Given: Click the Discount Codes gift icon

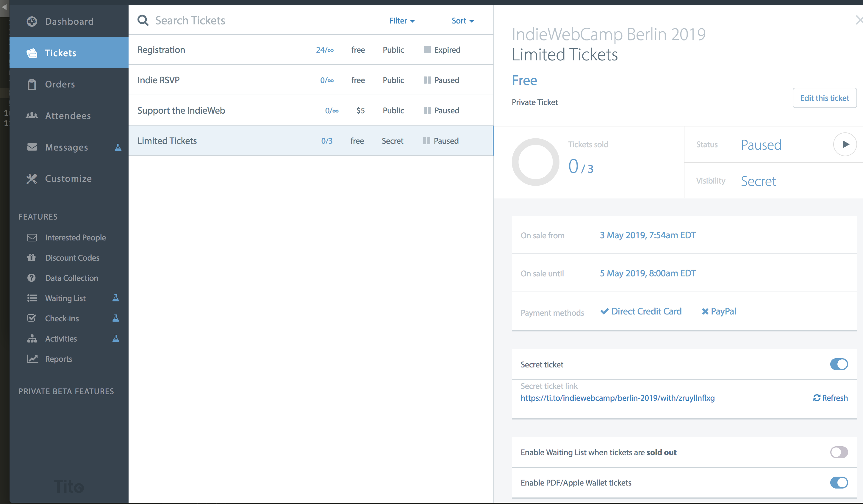Looking at the screenshot, I should pyautogui.click(x=32, y=257).
